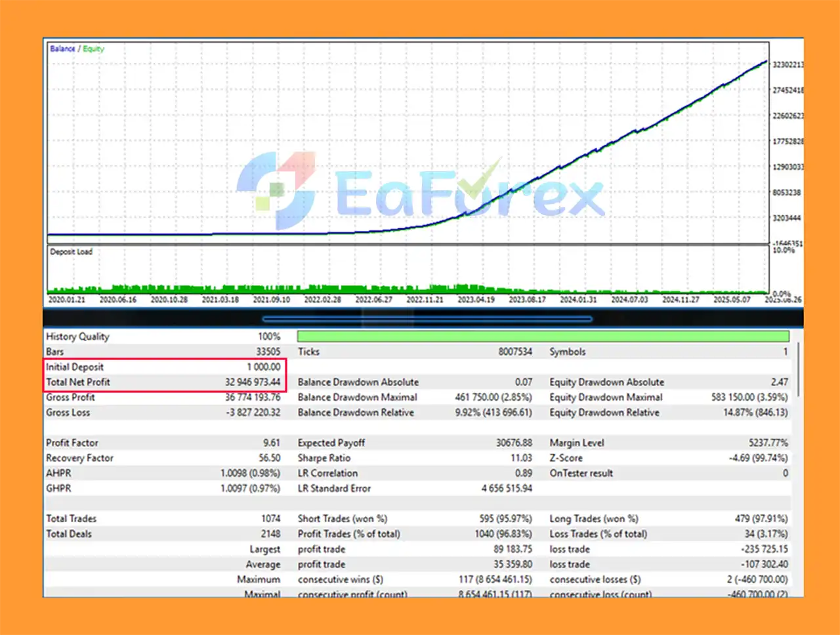Click the LR Standard Error value 4 656 515.94
This screenshot has height=635, width=840.
(x=507, y=488)
